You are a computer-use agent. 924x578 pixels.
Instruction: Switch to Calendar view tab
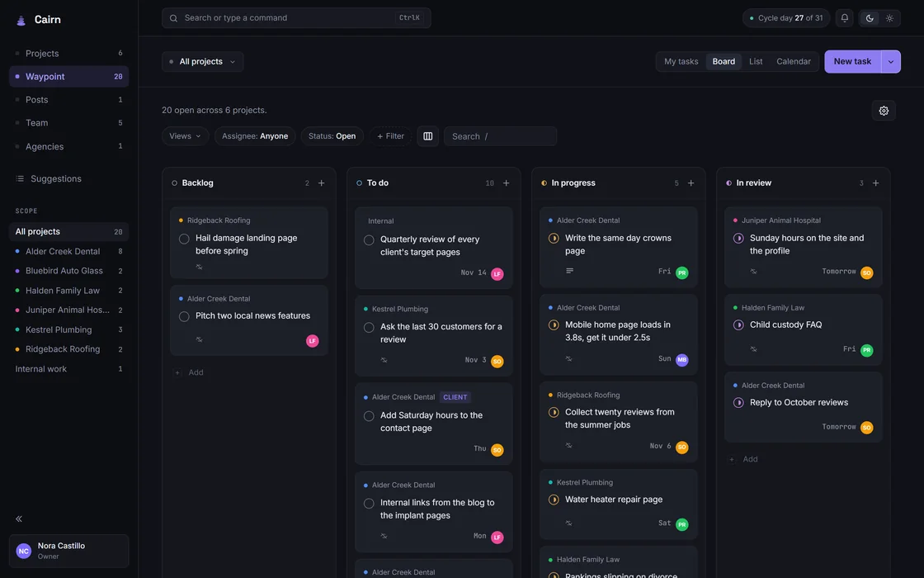(793, 61)
